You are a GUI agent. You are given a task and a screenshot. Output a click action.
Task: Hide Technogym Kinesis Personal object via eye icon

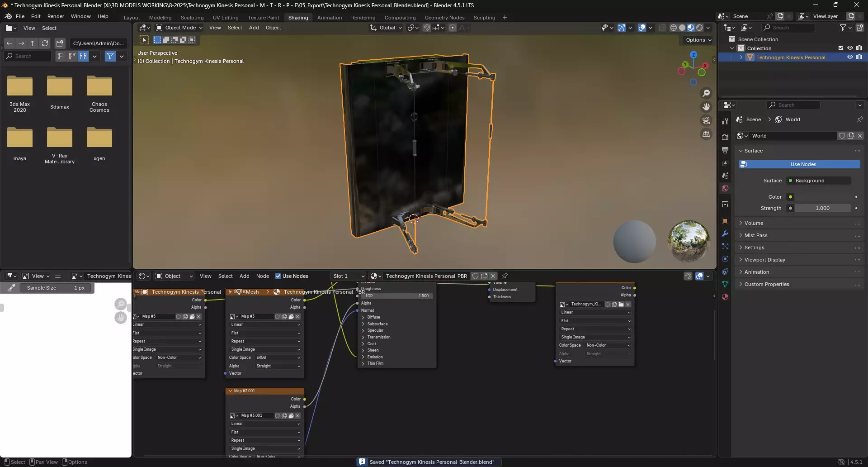point(850,57)
